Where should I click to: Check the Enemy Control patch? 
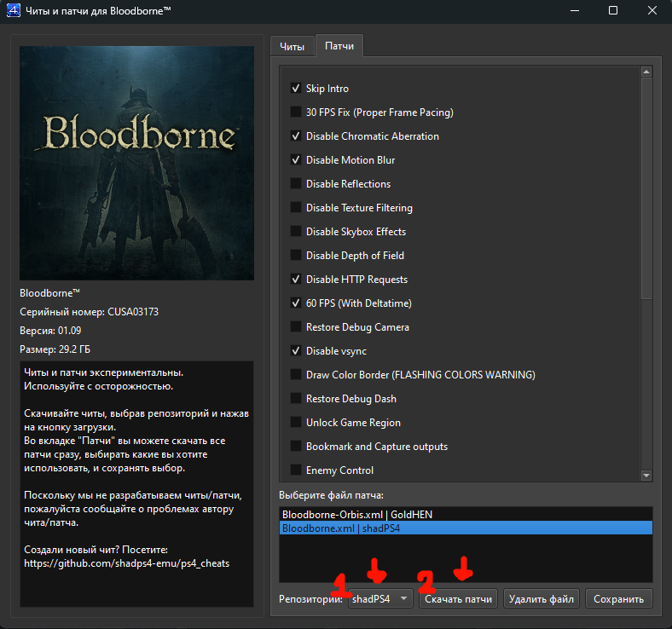pyautogui.click(x=296, y=470)
